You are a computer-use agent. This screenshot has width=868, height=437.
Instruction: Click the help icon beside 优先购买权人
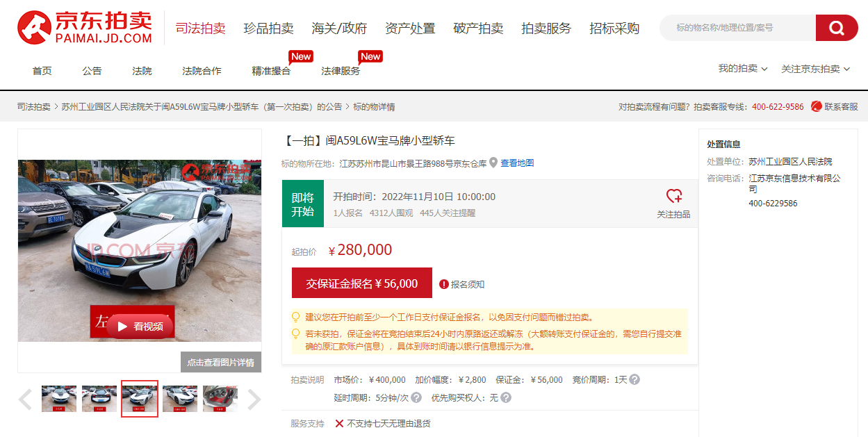click(x=506, y=398)
